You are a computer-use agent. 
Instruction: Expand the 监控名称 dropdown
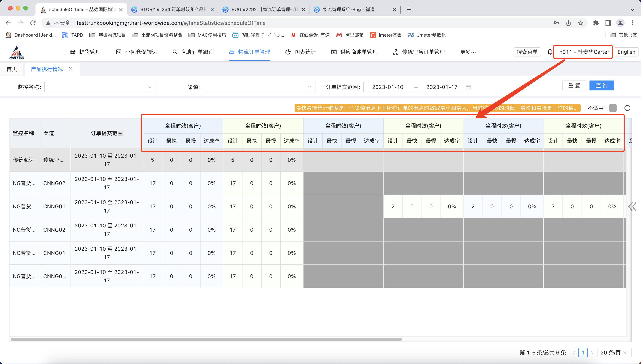coord(100,87)
